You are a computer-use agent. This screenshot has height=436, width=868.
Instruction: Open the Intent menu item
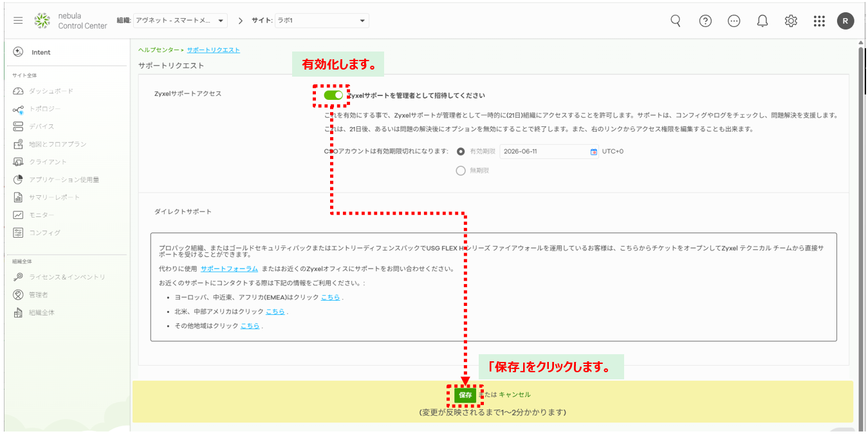tap(41, 52)
